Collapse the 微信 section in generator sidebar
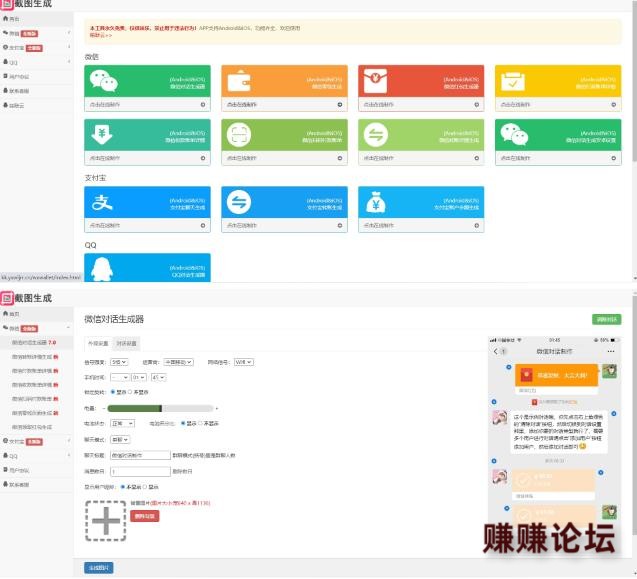Image resolution: width=637 pixels, height=579 pixels. pos(37,328)
